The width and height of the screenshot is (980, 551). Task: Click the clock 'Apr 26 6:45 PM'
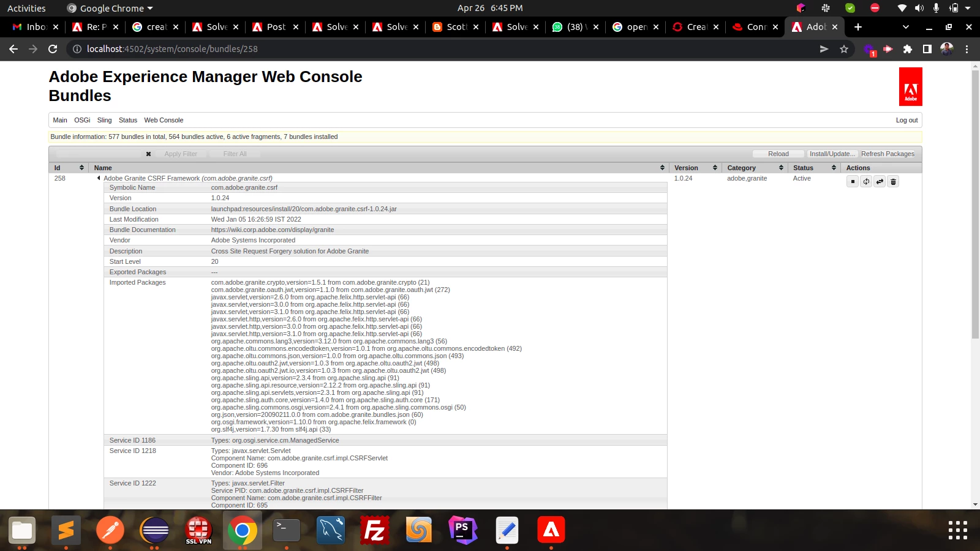click(x=490, y=8)
